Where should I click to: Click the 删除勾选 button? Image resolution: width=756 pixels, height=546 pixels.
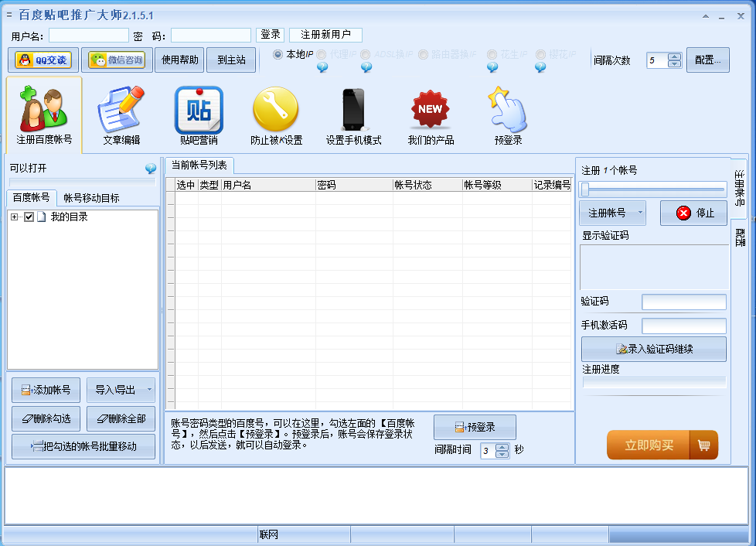point(46,418)
